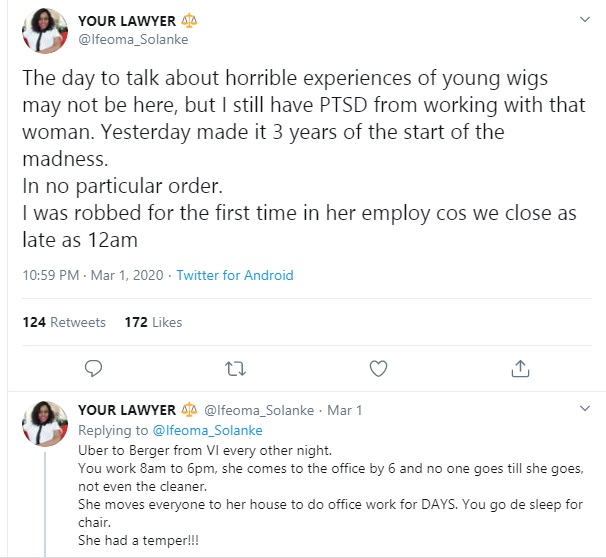Open main tweet author's profile picture
This screenshot has height=558, width=606.
(x=44, y=31)
